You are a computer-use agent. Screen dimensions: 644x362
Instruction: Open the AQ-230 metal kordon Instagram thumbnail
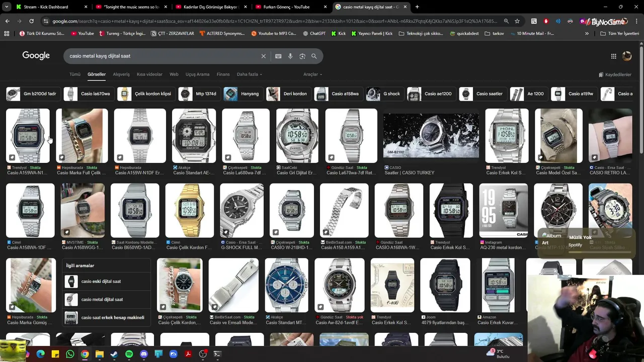[504, 211]
